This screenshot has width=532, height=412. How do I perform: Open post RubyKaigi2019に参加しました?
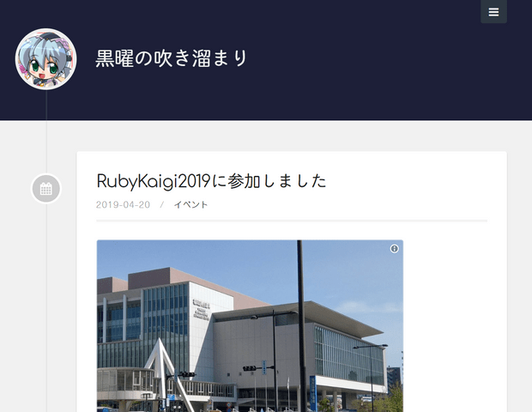click(x=211, y=181)
